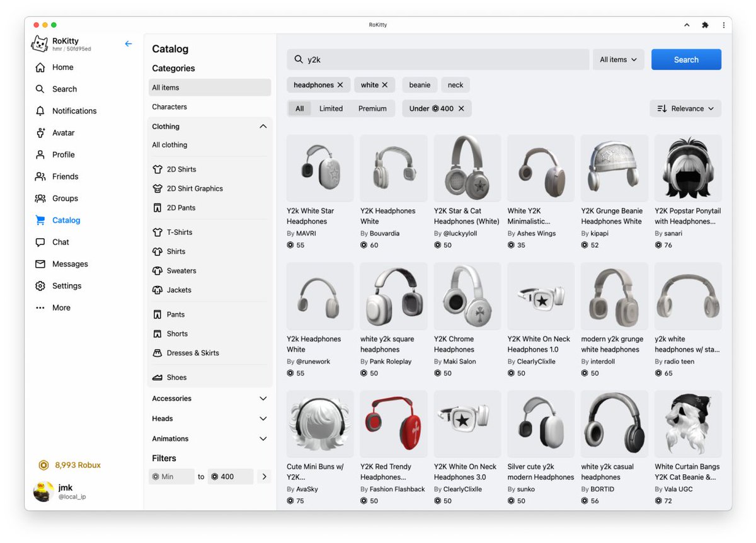
Task: Click the y2k search text field
Action: point(438,59)
